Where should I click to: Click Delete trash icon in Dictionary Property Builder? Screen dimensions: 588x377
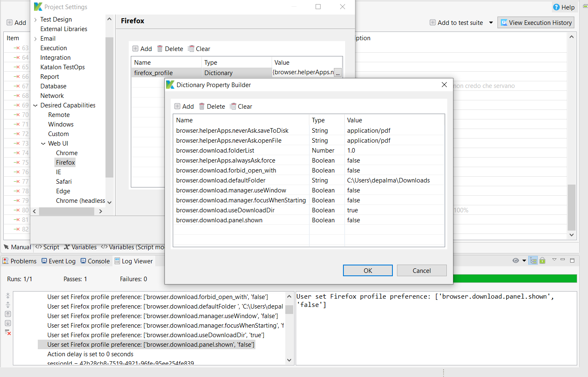[x=202, y=107]
